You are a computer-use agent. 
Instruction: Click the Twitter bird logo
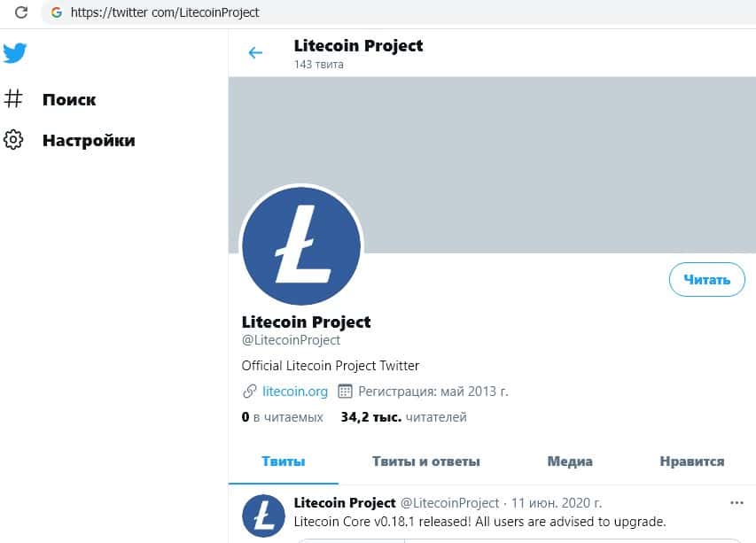[15, 53]
